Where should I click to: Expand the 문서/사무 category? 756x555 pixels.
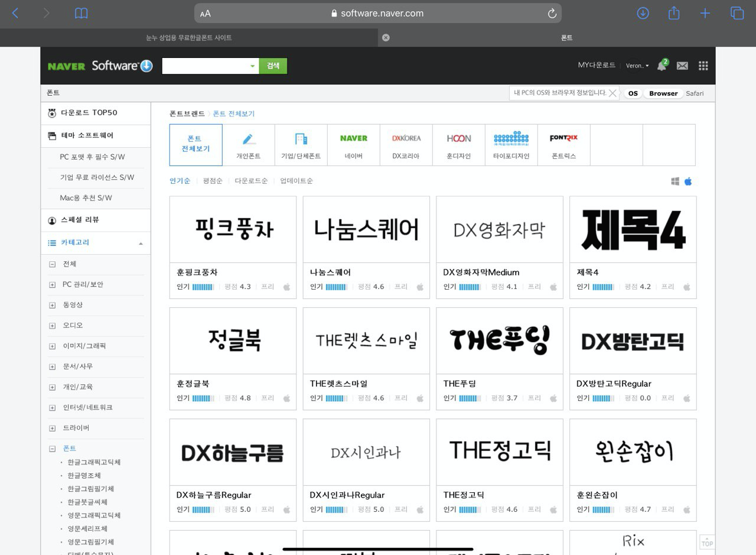tap(53, 367)
